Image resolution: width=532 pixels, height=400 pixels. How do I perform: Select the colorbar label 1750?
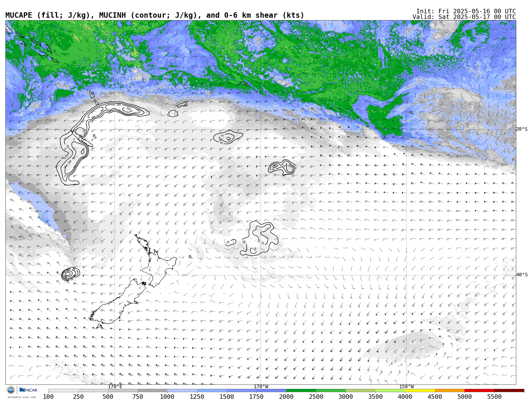256,397
